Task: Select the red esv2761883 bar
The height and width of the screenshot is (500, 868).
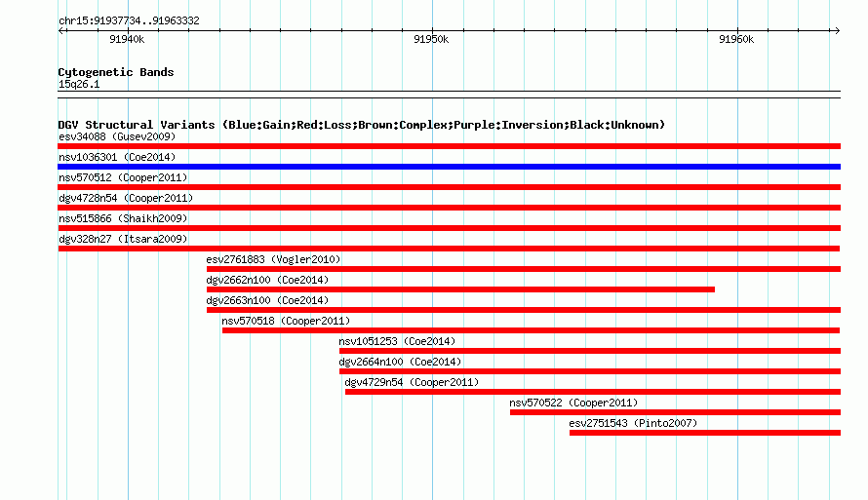Action: coord(524,269)
